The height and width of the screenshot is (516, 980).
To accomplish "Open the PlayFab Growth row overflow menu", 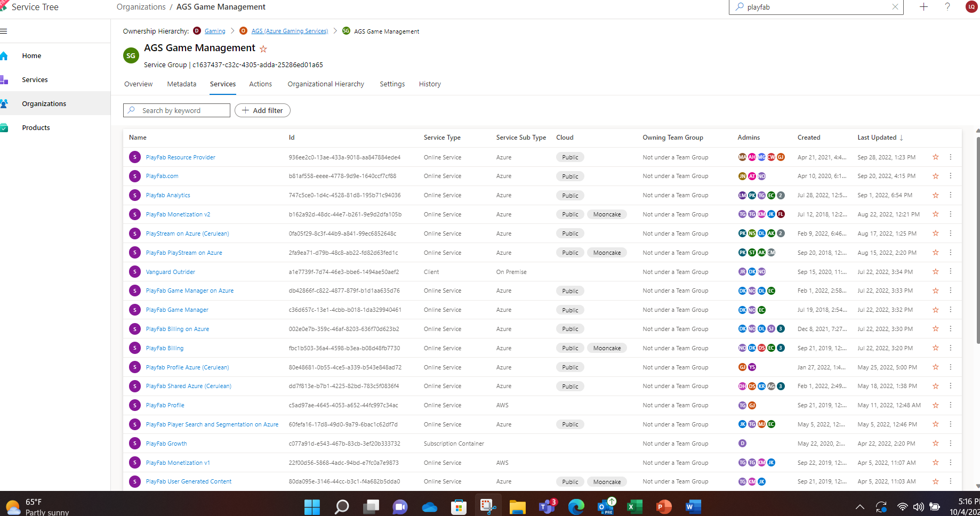I will [x=950, y=443].
